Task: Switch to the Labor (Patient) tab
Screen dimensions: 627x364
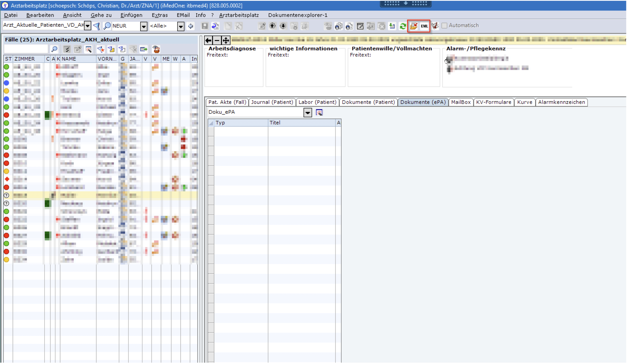Action: click(x=317, y=102)
